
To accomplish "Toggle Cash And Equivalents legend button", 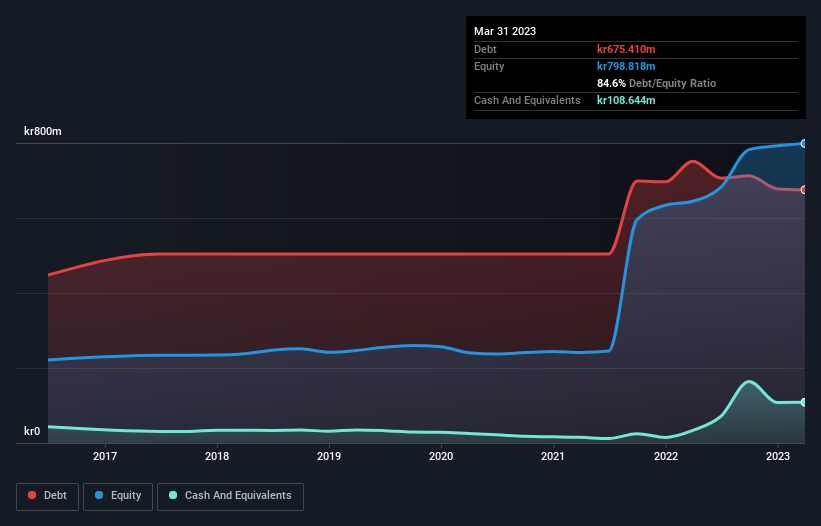I will (x=230, y=496).
